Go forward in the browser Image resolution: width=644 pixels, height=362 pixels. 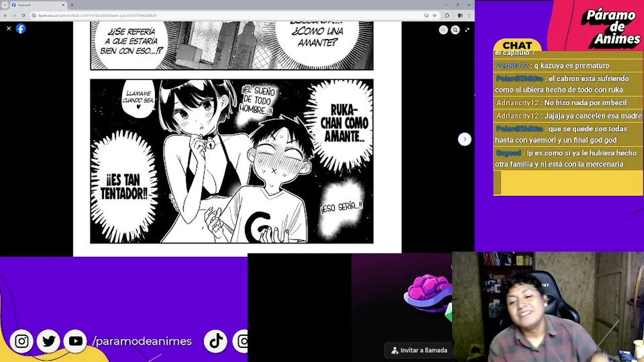14,16
